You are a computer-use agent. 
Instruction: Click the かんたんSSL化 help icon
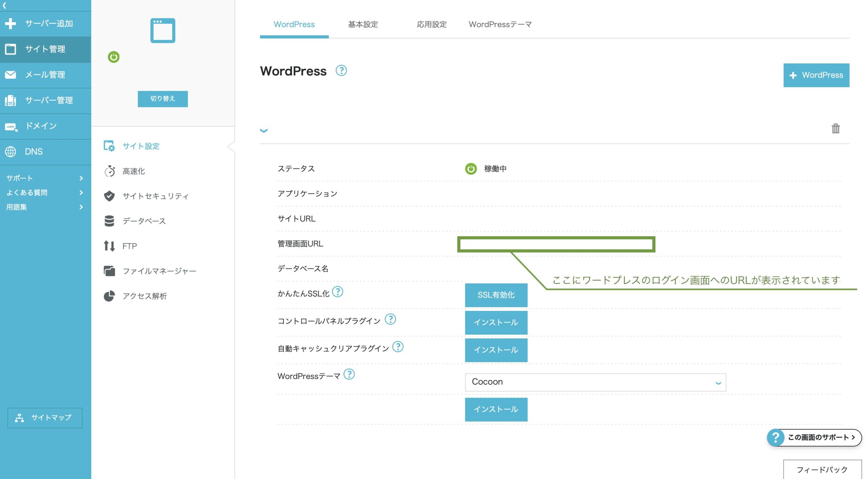tap(337, 292)
